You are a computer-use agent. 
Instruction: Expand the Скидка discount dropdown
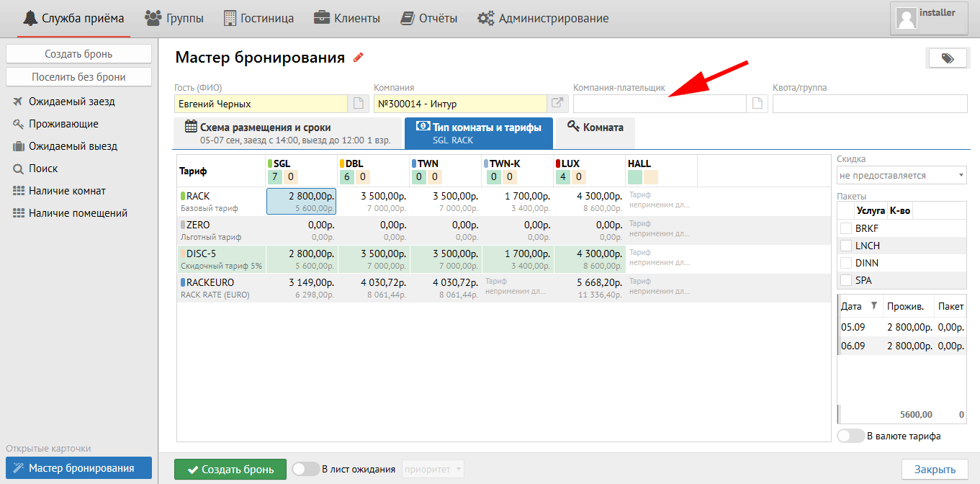tap(901, 175)
